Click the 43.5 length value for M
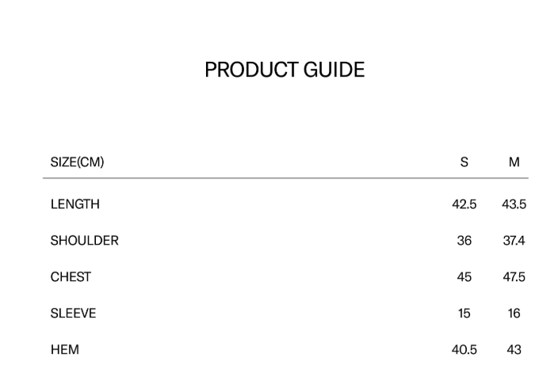Screen dimensions: 558x392 [514, 204]
